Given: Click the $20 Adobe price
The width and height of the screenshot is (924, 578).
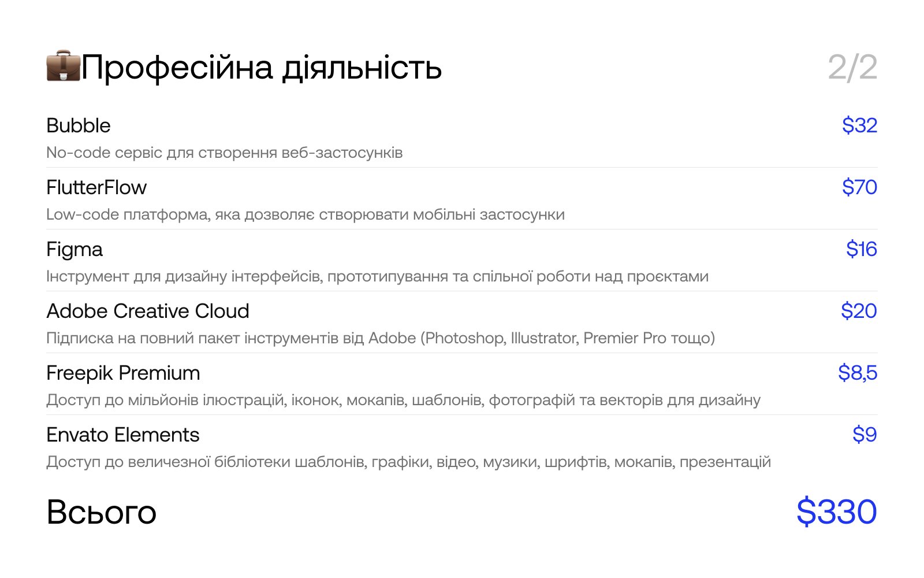Looking at the screenshot, I should [859, 311].
